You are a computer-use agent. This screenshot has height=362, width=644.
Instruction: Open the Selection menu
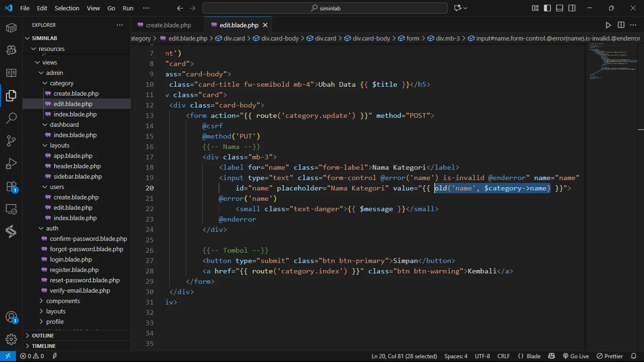[x=67, y=8]
